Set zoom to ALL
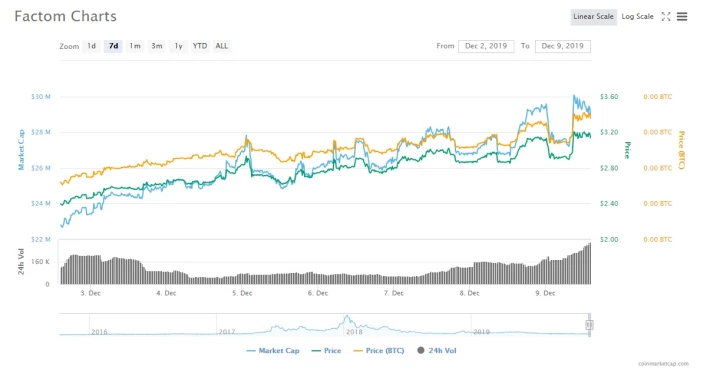The image size is (710, 372). point(221,46)
